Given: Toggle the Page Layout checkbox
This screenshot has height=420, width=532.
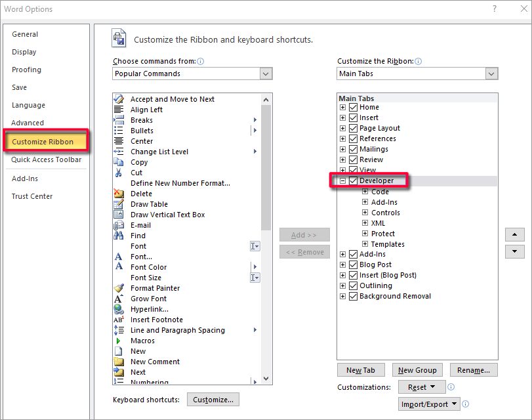Looking at the screenshot, I should tap(353, 129).
